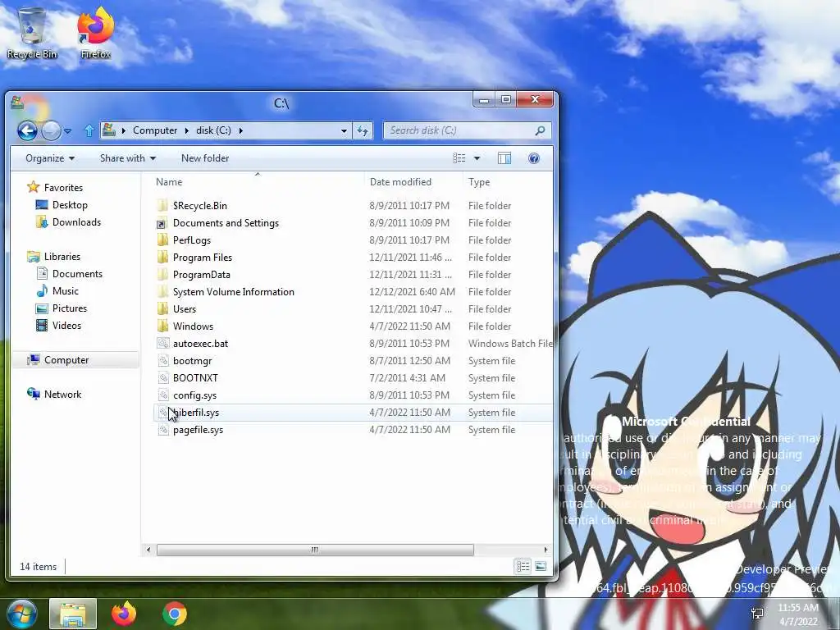Select the autoexec.bat file icon

point(163,344)
